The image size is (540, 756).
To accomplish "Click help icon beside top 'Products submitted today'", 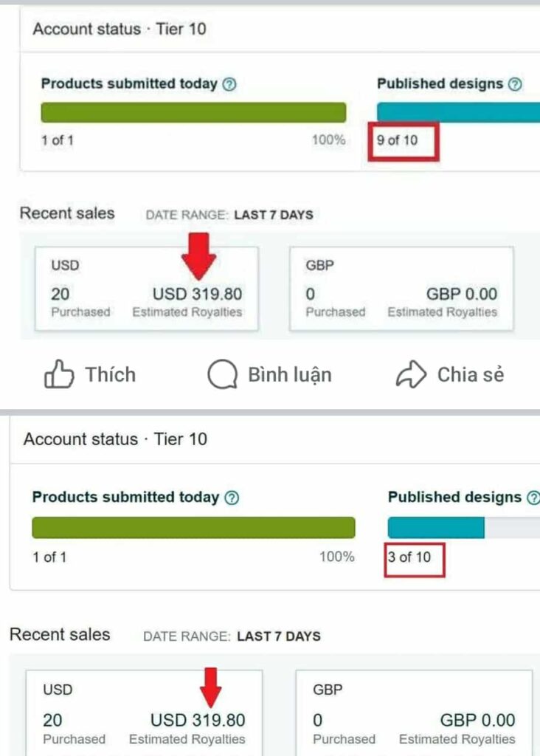I will coord(229,84).
